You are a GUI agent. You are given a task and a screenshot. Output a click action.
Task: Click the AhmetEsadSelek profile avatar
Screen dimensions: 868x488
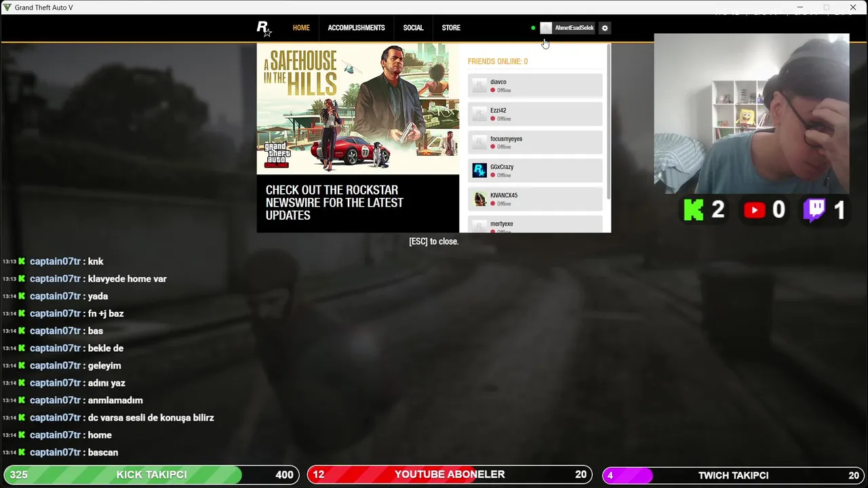(546, 28)
